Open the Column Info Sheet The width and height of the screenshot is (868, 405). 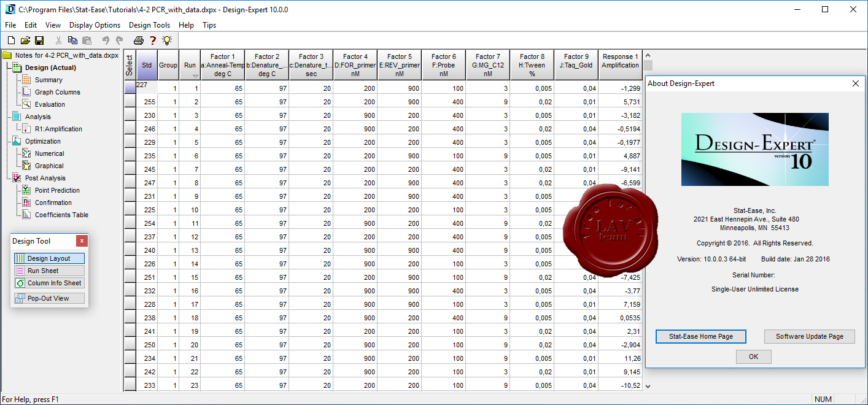pos(49,283)
